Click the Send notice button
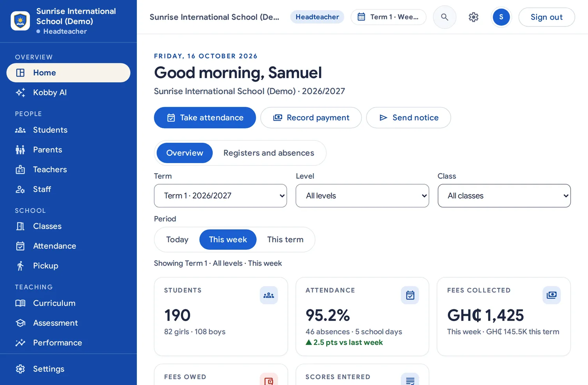The image size is (588, 385). coord(408,118)
